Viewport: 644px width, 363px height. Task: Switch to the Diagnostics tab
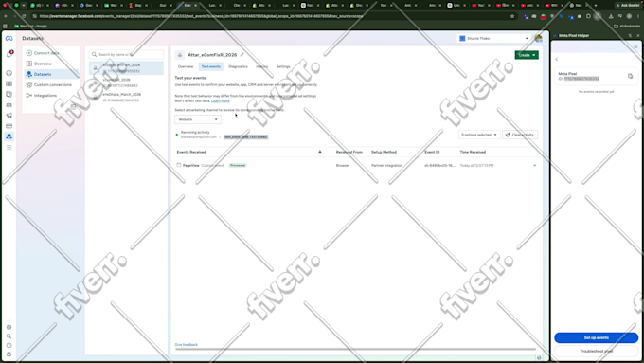coord(239,66)
